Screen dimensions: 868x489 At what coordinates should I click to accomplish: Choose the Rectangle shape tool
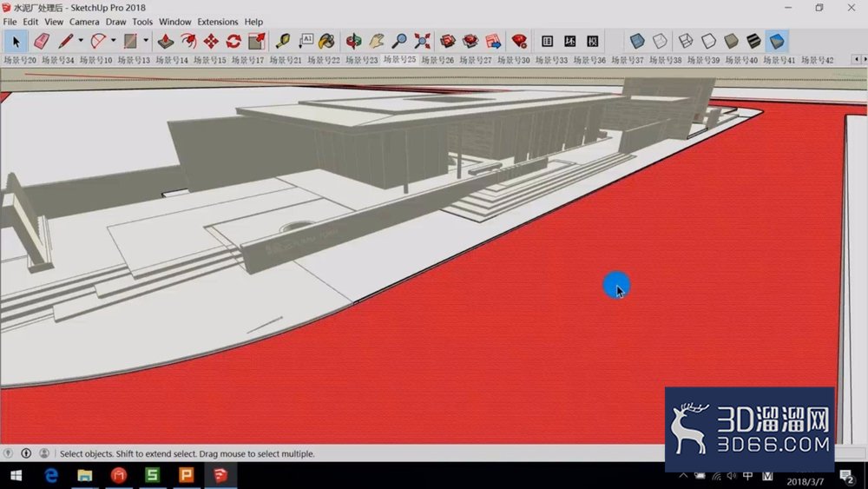pos(130,41)
